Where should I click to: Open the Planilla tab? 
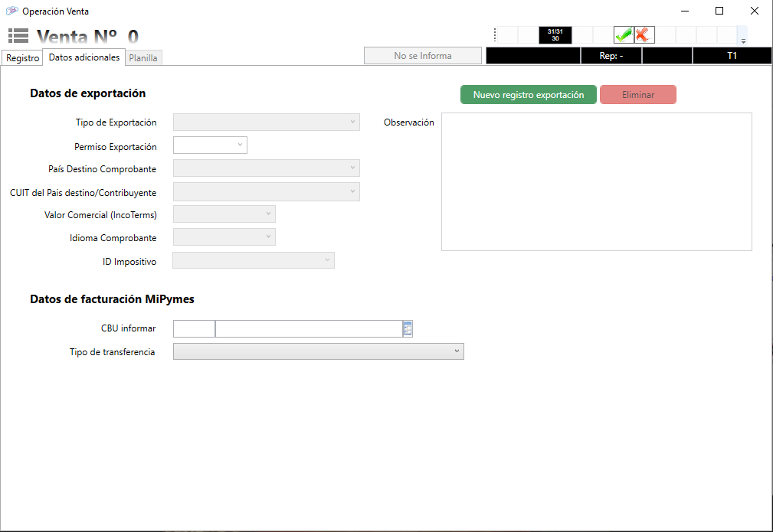pos(143,57)
